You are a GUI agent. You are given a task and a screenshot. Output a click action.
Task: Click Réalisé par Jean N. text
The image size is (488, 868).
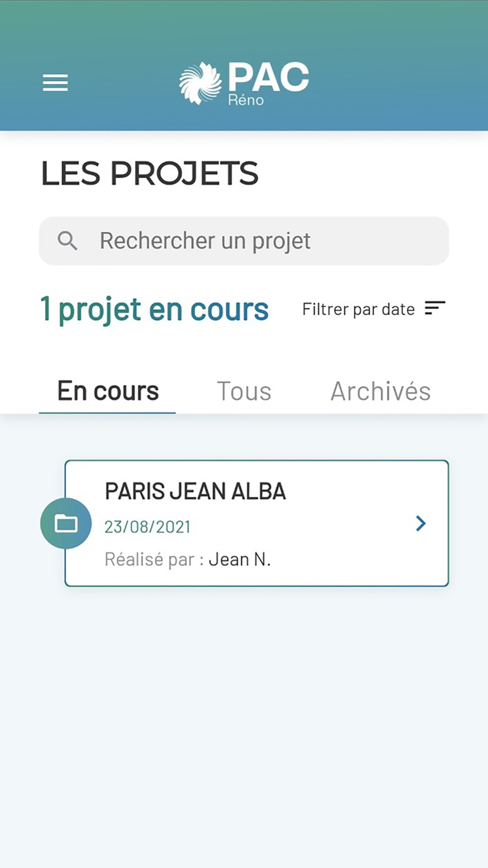coord(188,559)
